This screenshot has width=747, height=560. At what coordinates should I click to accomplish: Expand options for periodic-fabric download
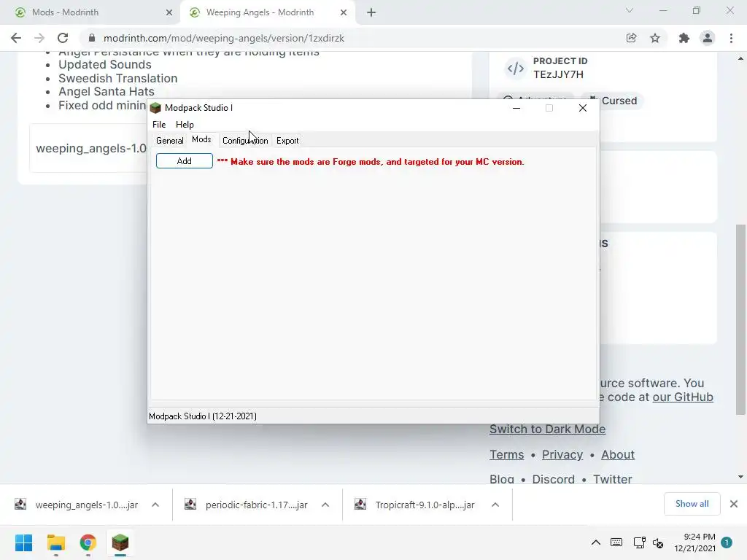(325, 505)
